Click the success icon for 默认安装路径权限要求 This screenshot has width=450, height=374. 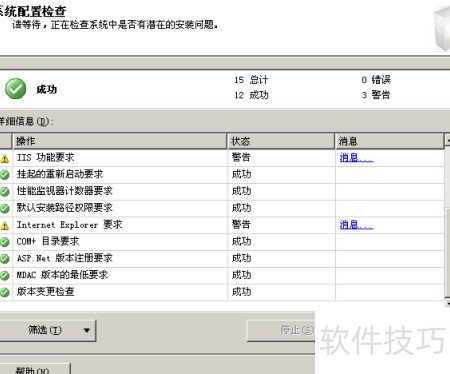pyautogui.click(x=4, y=208)
